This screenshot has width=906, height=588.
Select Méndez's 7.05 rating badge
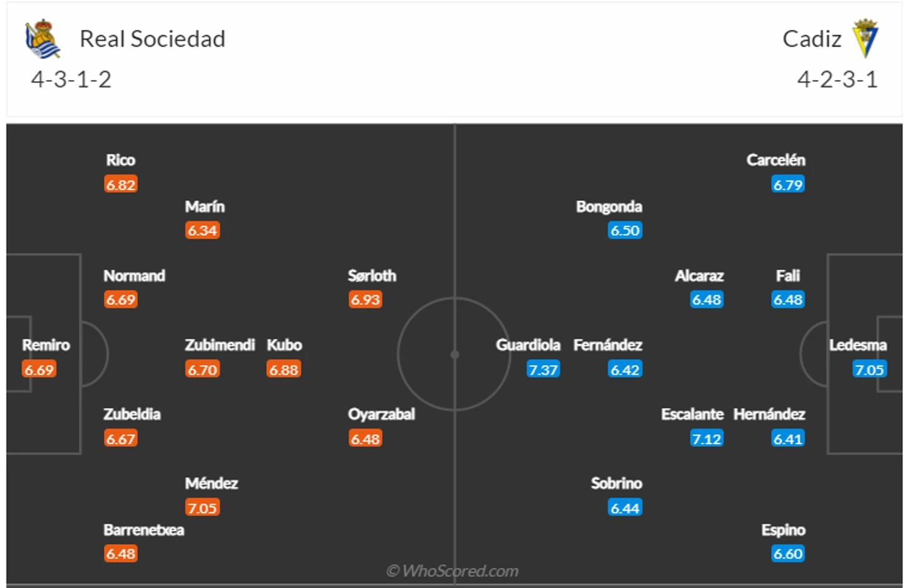[x=202, y=508]
